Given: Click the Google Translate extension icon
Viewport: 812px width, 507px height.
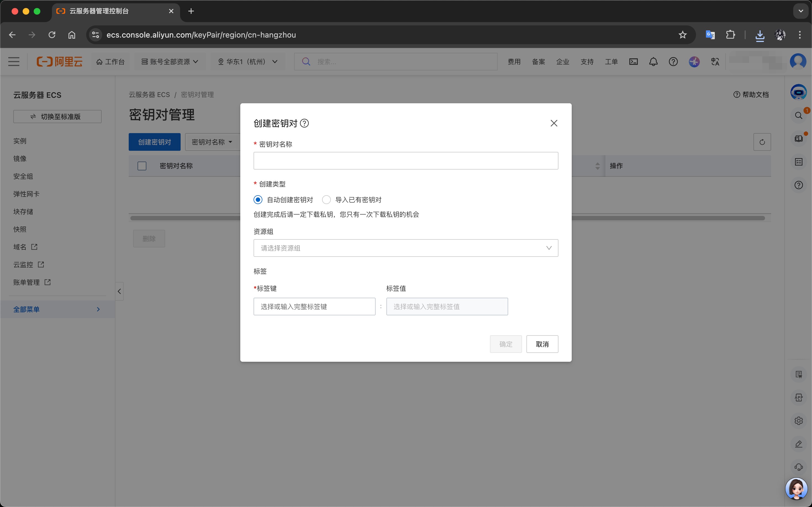Looking at the screenshot, I should 710,35.
